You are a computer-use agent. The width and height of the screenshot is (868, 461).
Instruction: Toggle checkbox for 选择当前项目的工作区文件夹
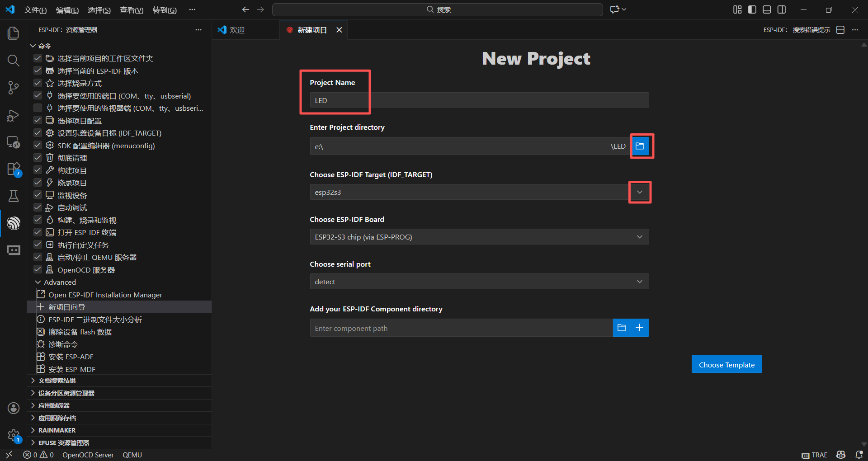click(x=38, y=58)
